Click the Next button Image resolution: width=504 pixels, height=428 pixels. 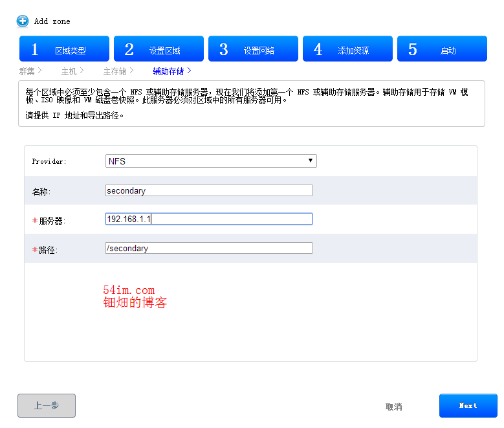coord(468,406)
